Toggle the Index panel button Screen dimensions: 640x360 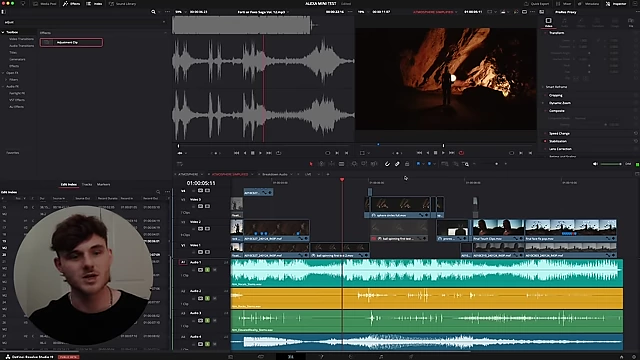click(x=94, y=4)
